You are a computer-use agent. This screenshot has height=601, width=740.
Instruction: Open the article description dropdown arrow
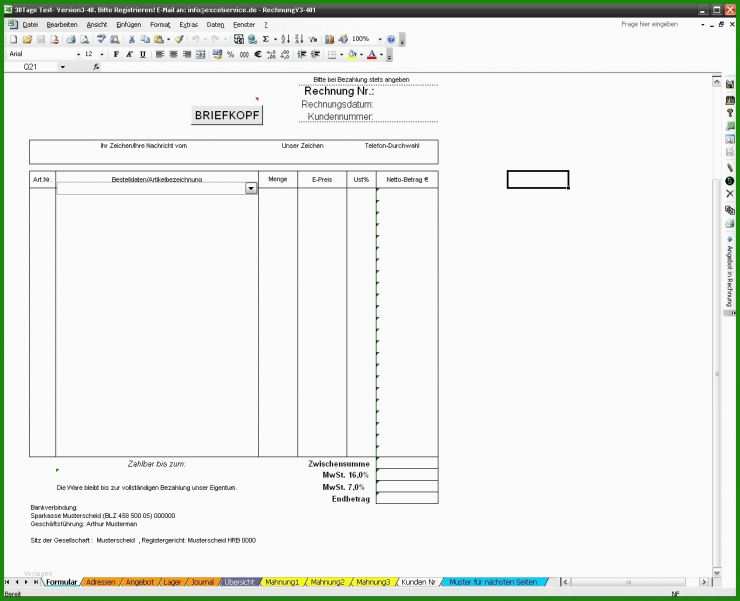click(251, 188)
